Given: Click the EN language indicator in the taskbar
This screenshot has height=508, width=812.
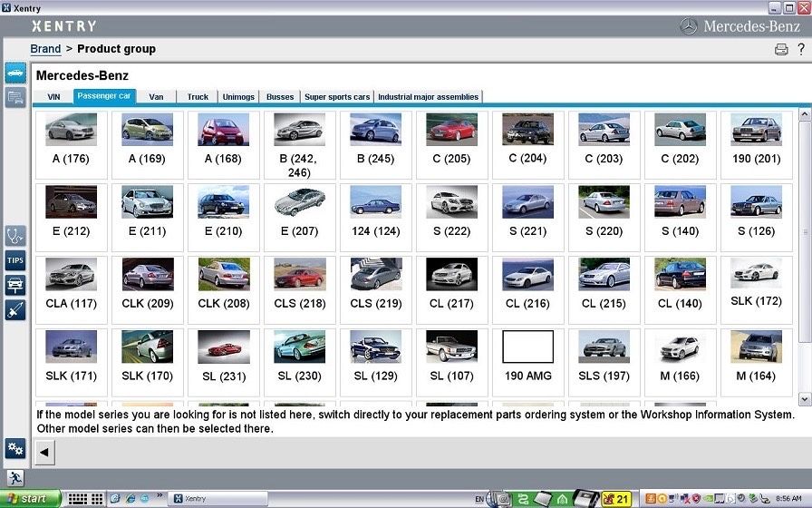Looking at the screenshot, I should pyautogui.click(x=479, y=499).
